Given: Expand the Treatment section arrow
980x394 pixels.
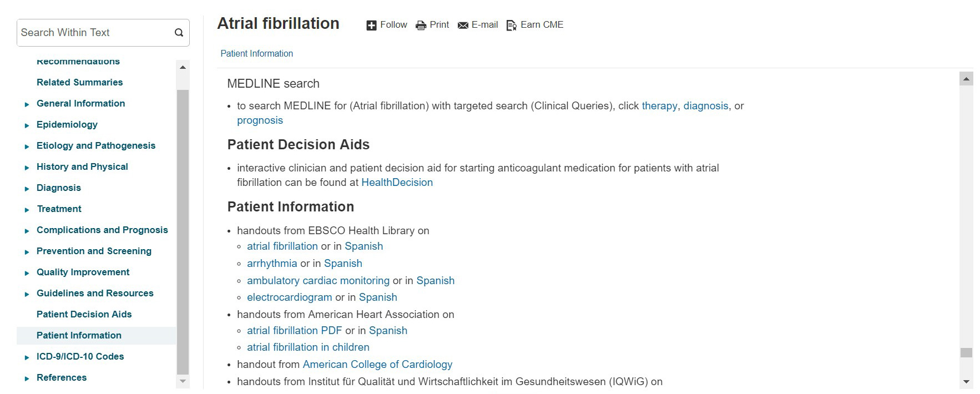Looking at the screenshot, I should coord(27,210).
